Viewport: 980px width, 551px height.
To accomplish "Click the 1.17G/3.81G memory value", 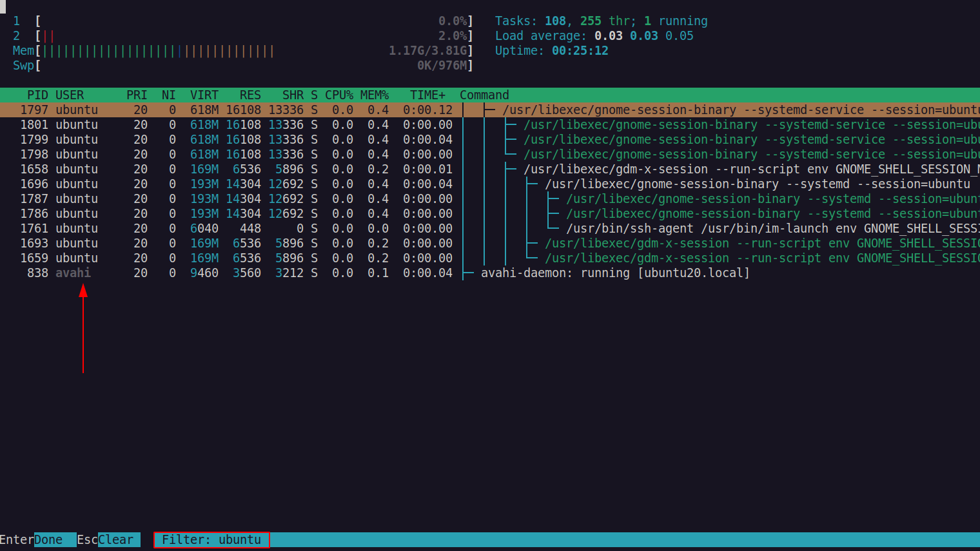I will 427,51.
